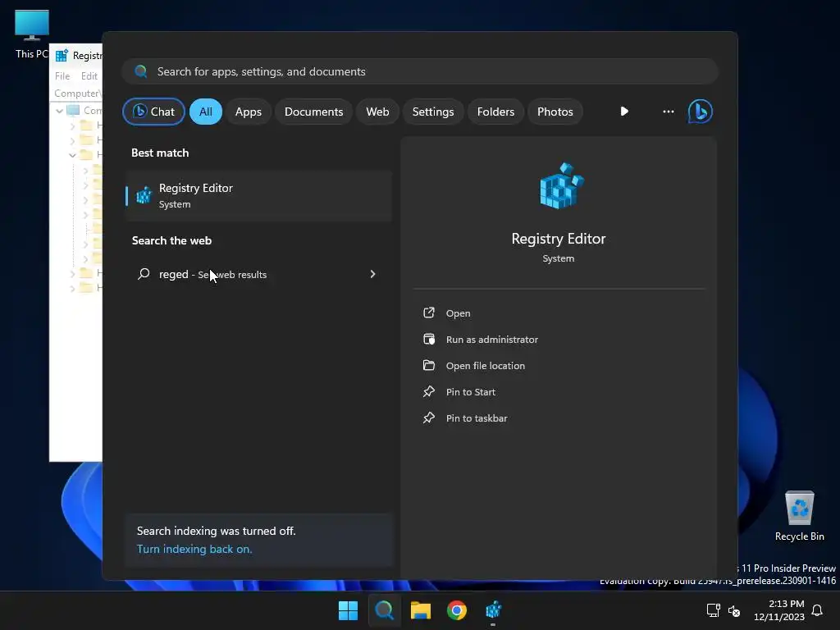The image size is (840, 630).
Task: Click the Pin to Start pin icon
Action: click(x=428, y=391)
